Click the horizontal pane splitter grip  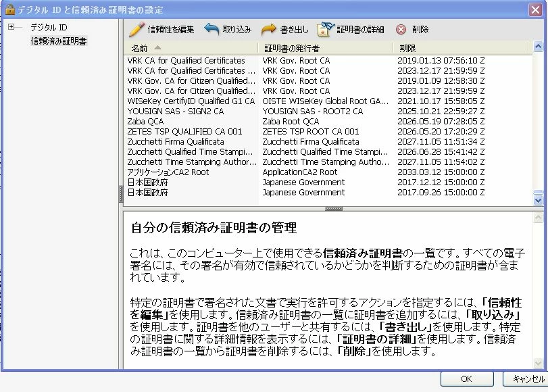tap(334, 209)
